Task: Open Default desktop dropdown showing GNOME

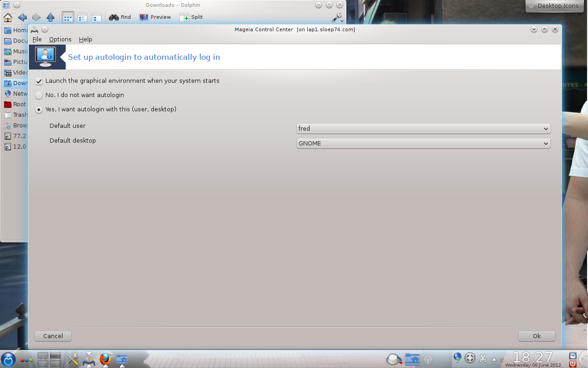Action: pos(424,144)
